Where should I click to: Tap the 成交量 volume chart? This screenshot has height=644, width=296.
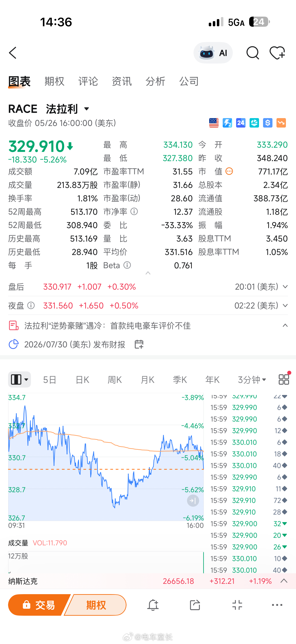click(106, 562)
